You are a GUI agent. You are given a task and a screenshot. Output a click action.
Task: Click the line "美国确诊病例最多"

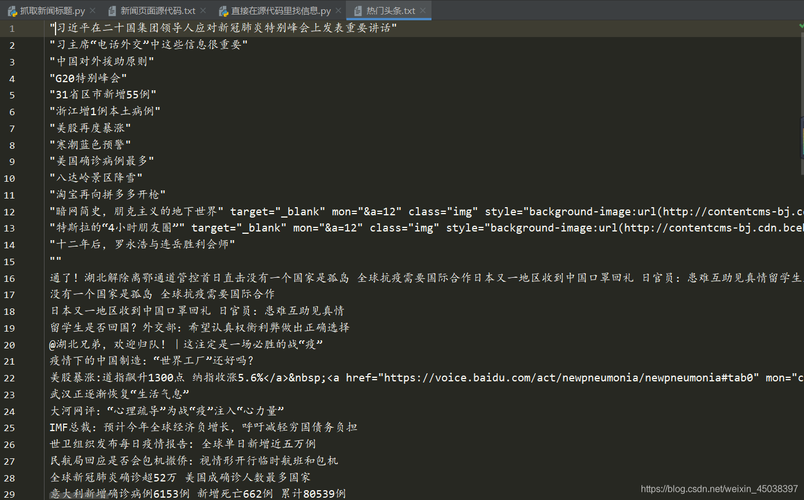(102, 161)
